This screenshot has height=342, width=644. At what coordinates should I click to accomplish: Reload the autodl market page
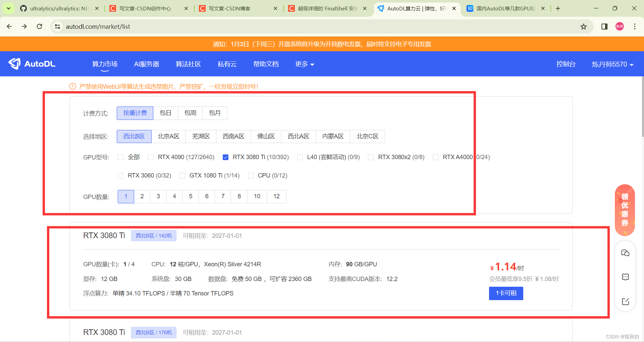pyautogui.click(x=39, y=26)
